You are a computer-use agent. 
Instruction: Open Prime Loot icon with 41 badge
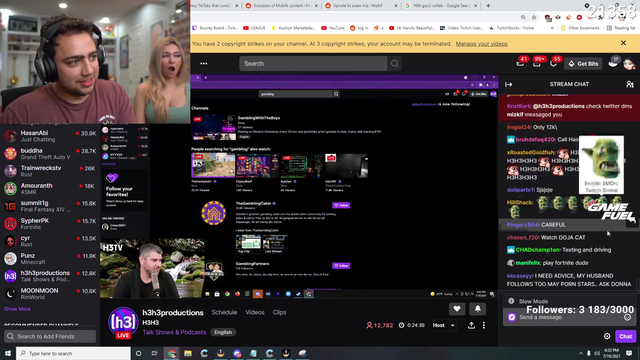coord(520,63)
